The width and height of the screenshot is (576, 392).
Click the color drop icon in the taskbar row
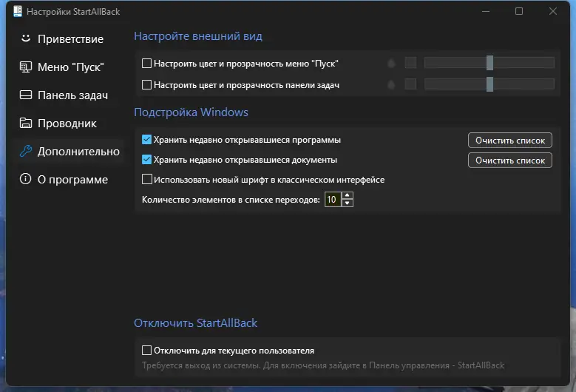391,84
